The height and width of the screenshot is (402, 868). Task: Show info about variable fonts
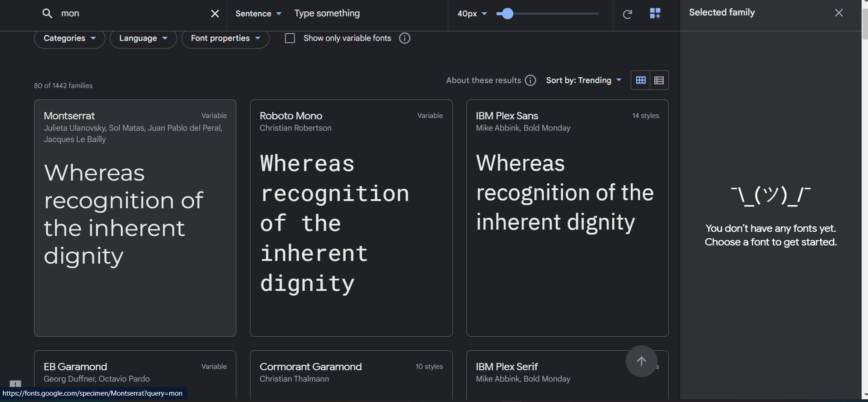(x=405, y=38)
